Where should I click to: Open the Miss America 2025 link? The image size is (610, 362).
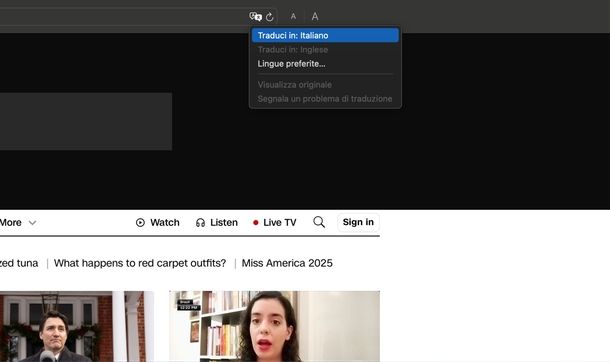[x=287, y=263]
